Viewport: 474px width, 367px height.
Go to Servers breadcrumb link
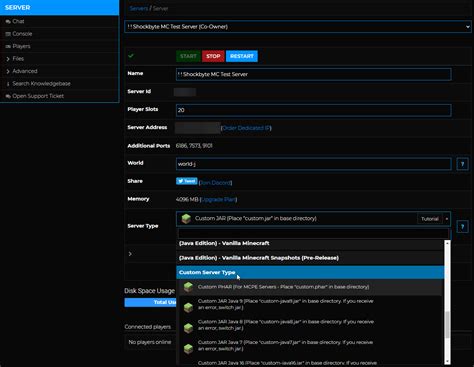point(138,8)
